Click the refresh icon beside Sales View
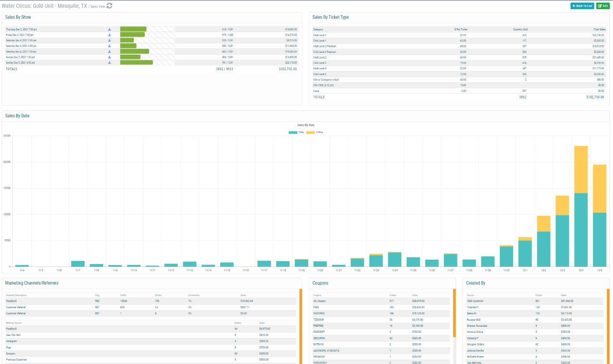The width and height of the screenshot is (613, 364). [x=109, y=6]
